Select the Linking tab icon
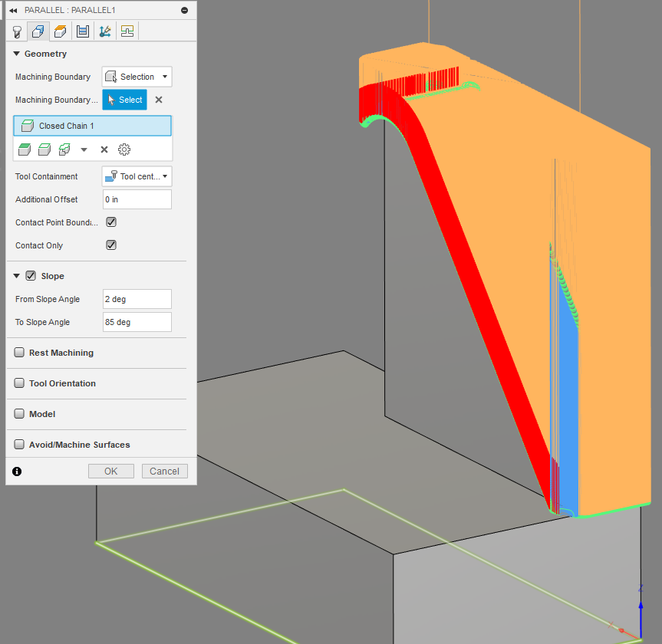 pos(104,31)
